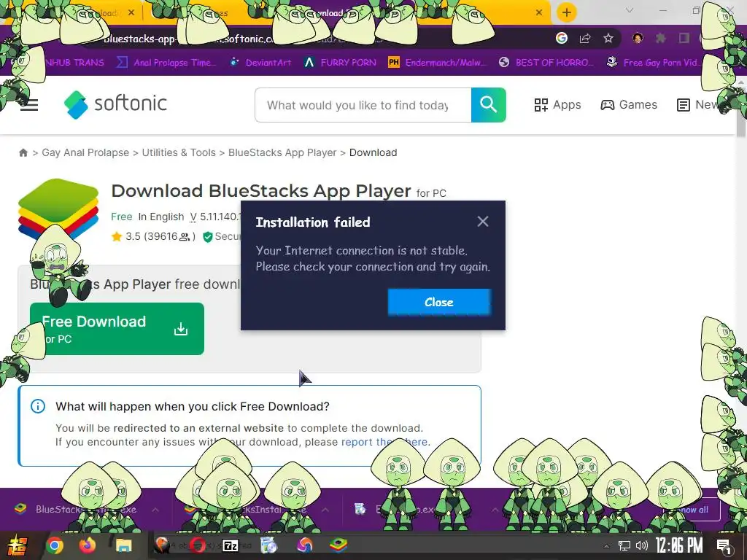Click the green security shield icon
This screenshot has width=747, height=560.
point(208,237)
